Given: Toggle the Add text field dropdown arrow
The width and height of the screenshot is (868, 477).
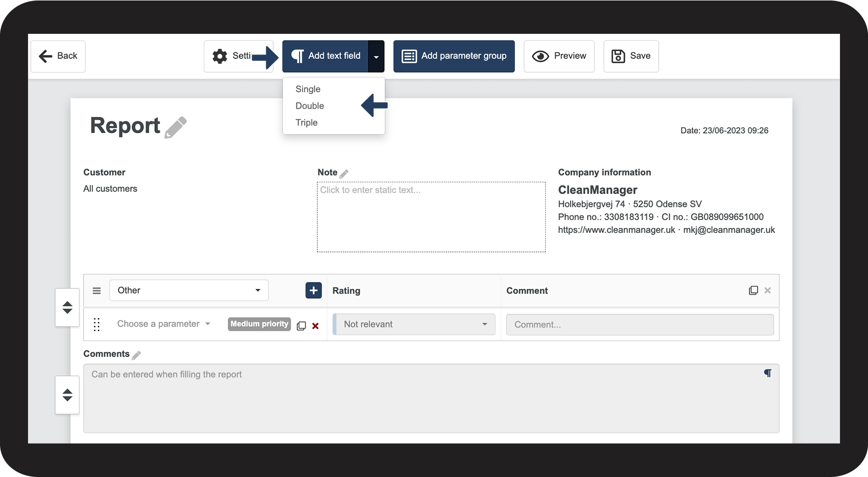Looking at the screenshot, I should [376, 56].
